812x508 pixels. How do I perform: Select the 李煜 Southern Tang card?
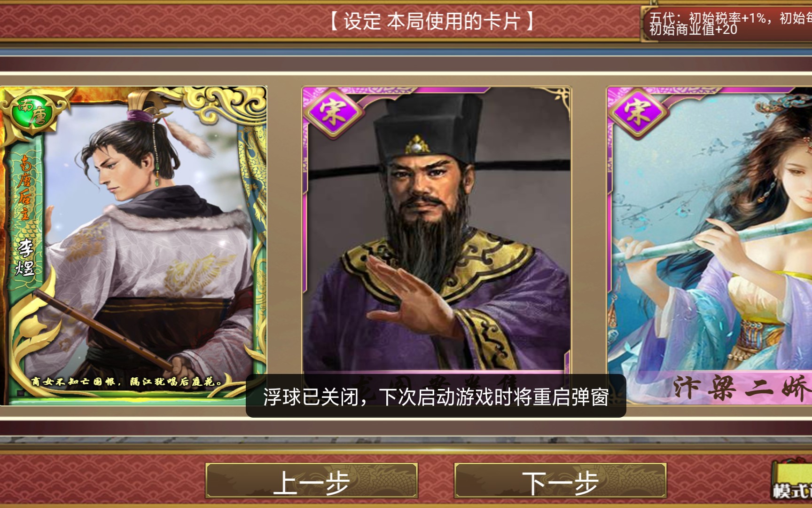[x=133, y=246]
